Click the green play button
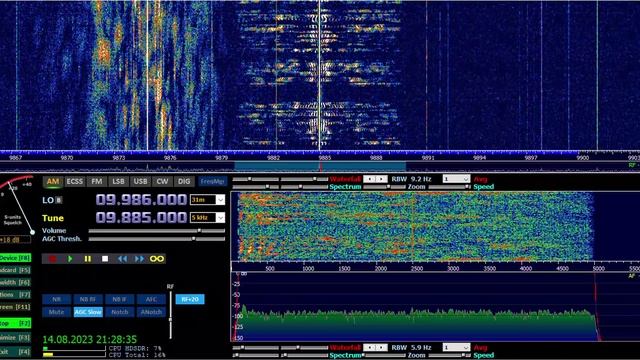The width and height of the screenshot is (640, 360). pos(70,259)
